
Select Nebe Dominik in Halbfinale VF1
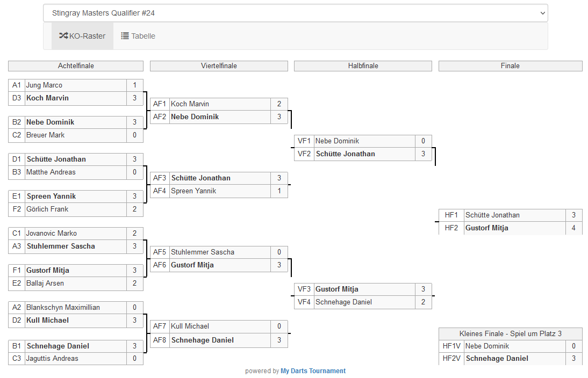pyautogui.click(x=337, y=141)
